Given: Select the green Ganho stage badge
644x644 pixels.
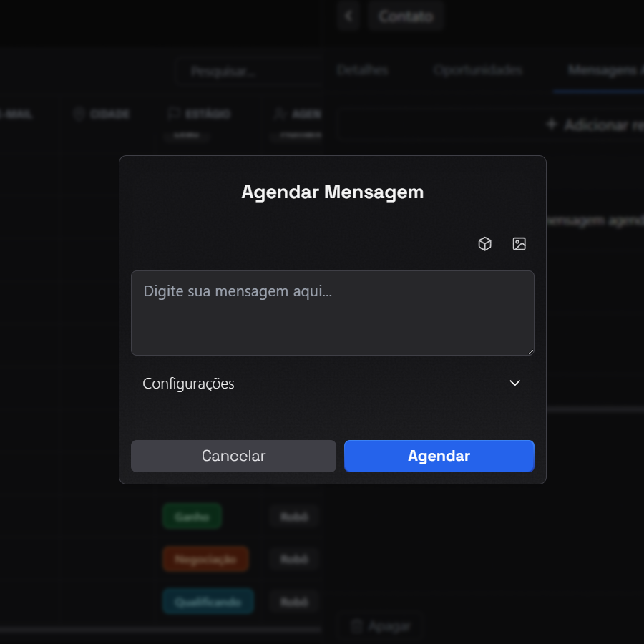Looking at the screenshot, I should click(x=192, y=516).
